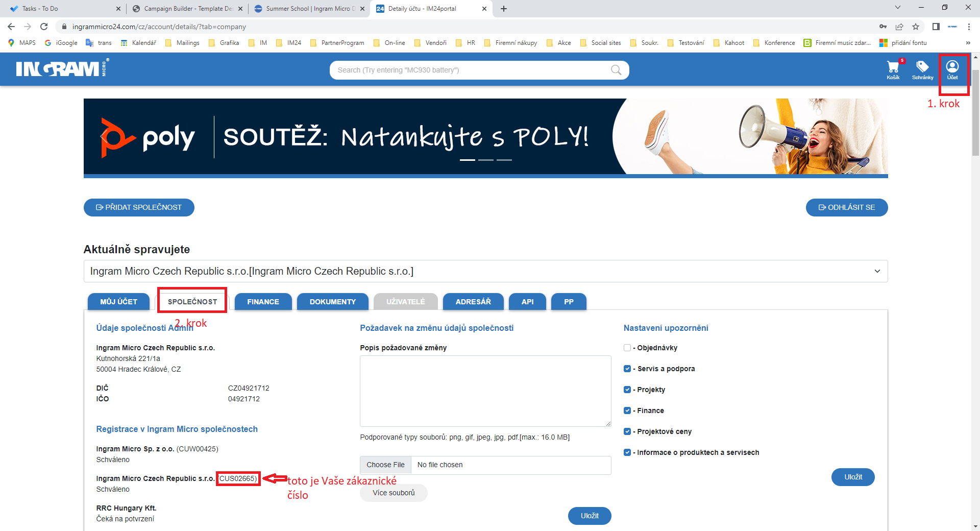Click PŘIDAT SPOLEČNOST button
Screen dimensions: 980x531
[x=139, y=207]
